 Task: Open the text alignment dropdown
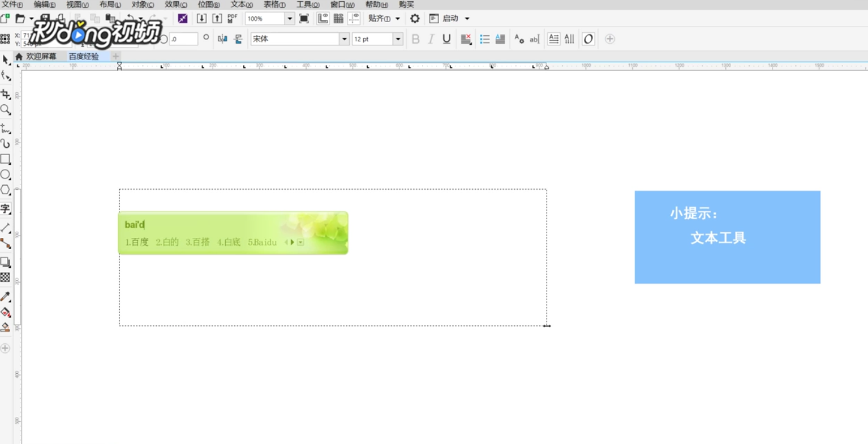(466, 39)
